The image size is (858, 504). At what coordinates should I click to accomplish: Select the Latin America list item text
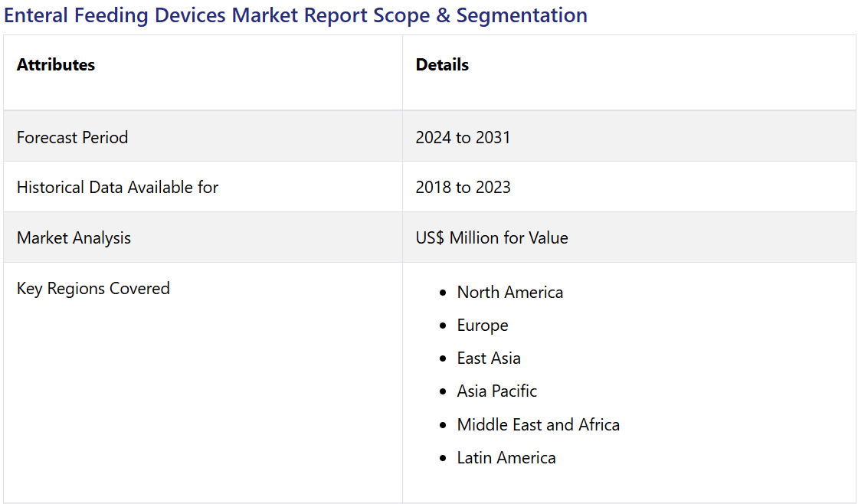(x=506, y=457)
